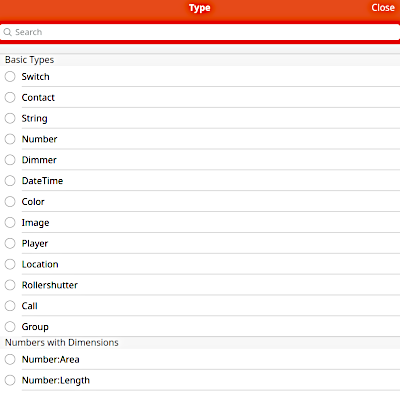This screenshot has width=400, height=394.
Task: Select the Dimmer radio button
Action: click(x=10, y=160)
